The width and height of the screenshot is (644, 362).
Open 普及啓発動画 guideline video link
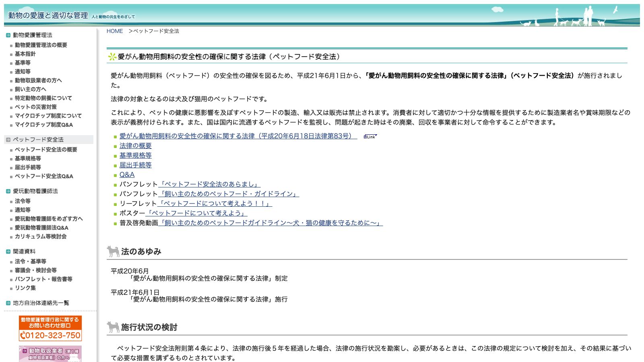[270, 223]
